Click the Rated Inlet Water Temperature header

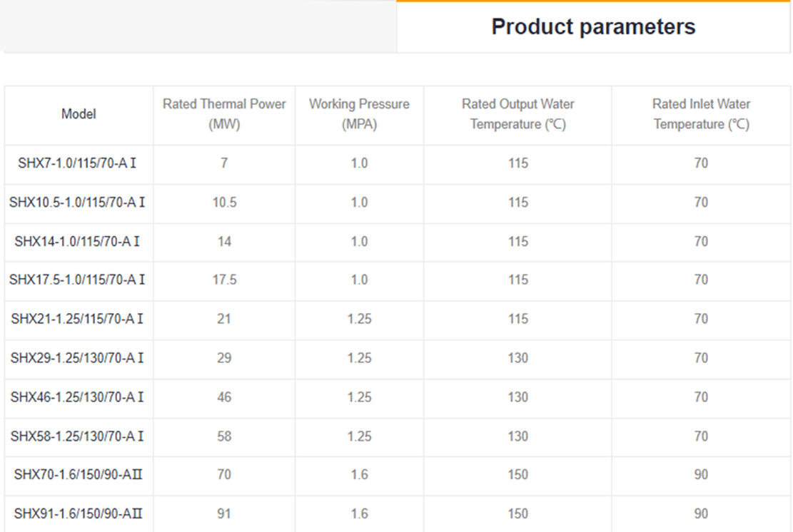701,114
